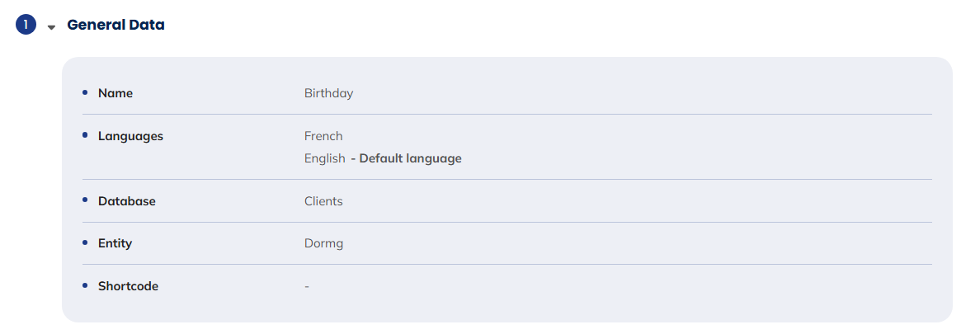Click the bullet beside Languages
Image resolution: width=980 pixels, height=334 pixels.
point(85,135)
